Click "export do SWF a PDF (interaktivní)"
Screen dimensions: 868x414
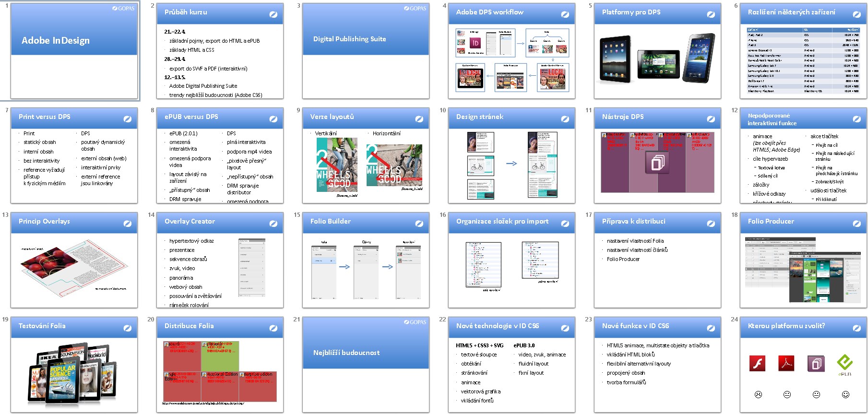[x=208, y=69]
